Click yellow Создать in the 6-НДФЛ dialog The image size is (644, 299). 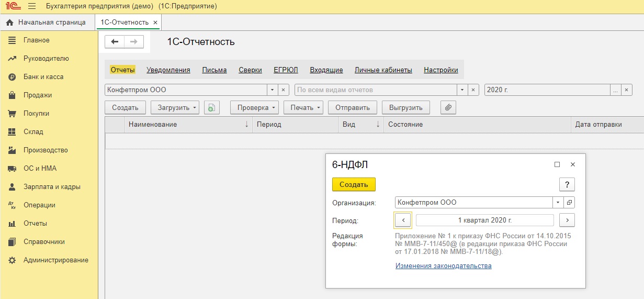coord(354,184)
